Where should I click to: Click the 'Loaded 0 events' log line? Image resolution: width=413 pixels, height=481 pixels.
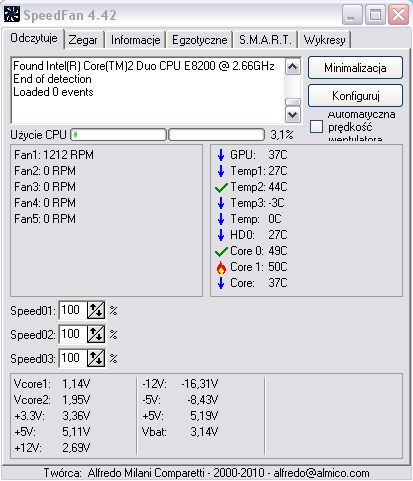pos(53,92)
